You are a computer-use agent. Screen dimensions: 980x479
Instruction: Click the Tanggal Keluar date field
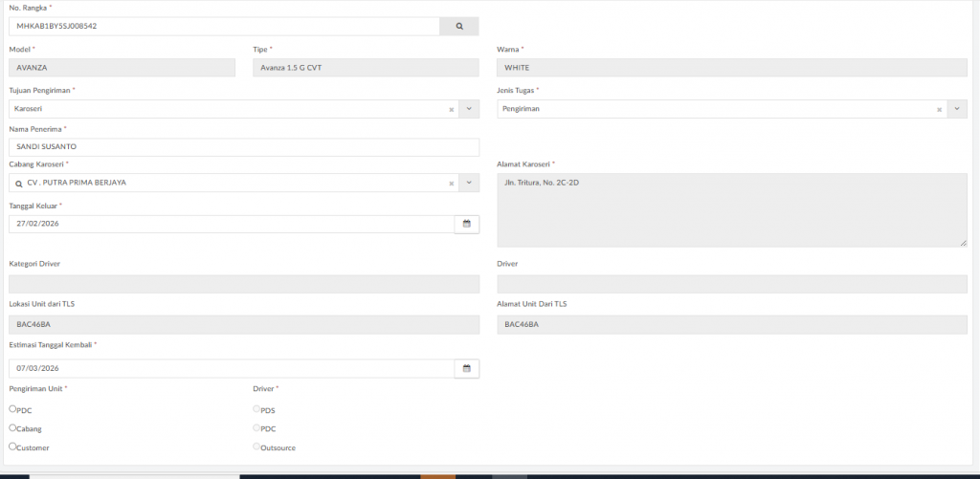tap(231, 224)
